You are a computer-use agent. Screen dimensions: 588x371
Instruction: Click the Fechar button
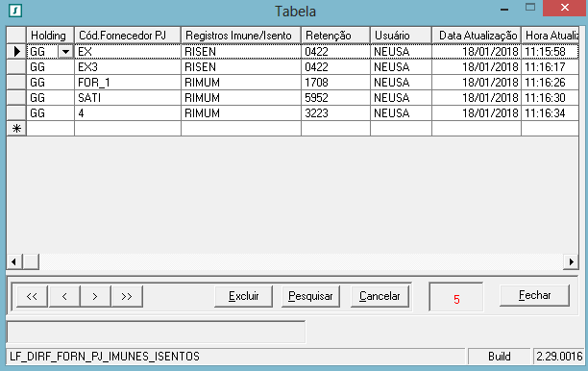[x=534, y=295]
